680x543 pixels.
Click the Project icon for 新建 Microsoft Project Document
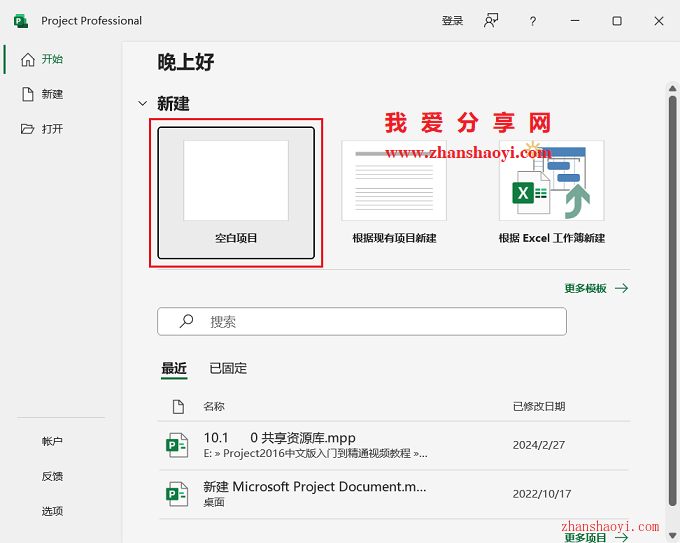[x=177, y=494]
